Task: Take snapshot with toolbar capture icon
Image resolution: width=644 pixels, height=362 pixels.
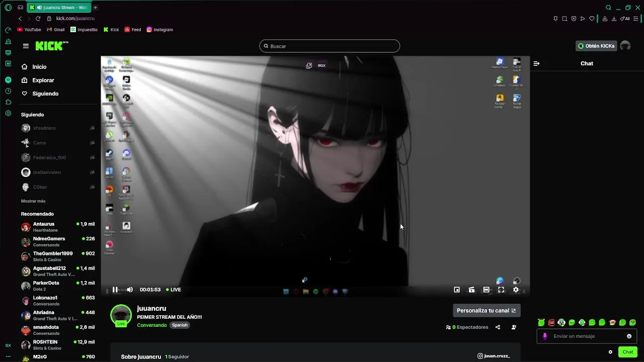Action: click(565, 19)
